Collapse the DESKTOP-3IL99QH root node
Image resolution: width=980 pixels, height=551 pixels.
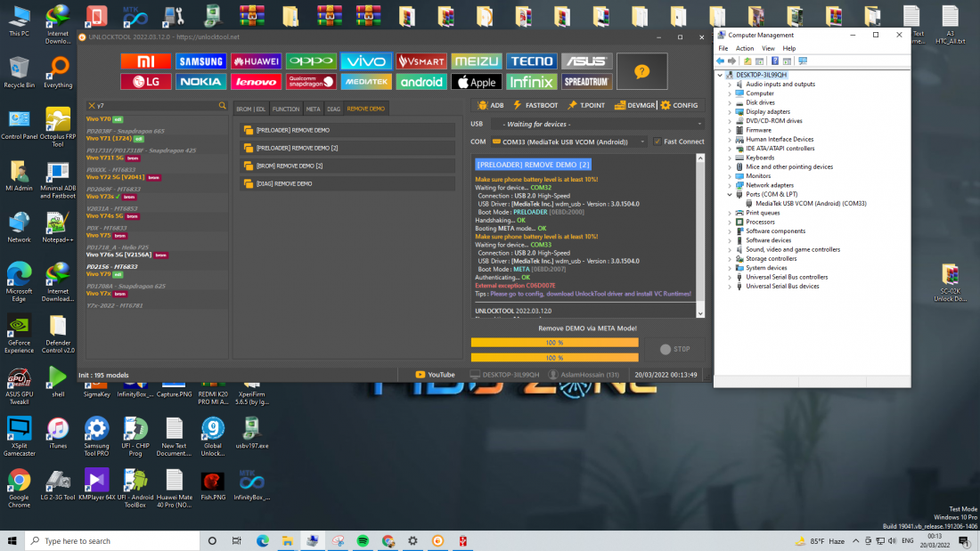point(720,75)
